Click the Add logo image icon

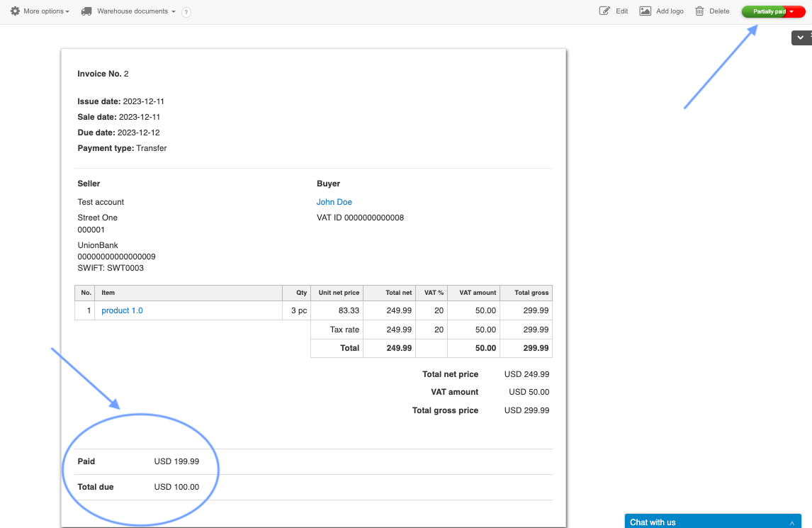coord(645,11)
